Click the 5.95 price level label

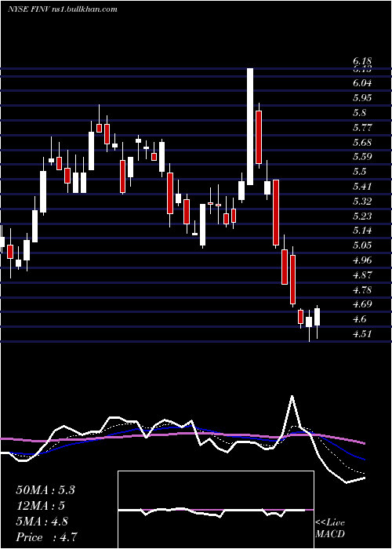click(x=362, y=98)
